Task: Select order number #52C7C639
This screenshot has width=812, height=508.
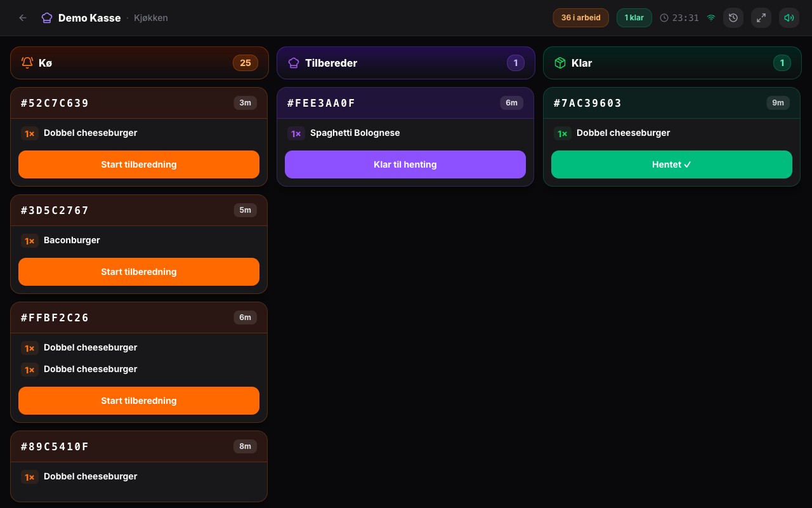Action: 55,103
